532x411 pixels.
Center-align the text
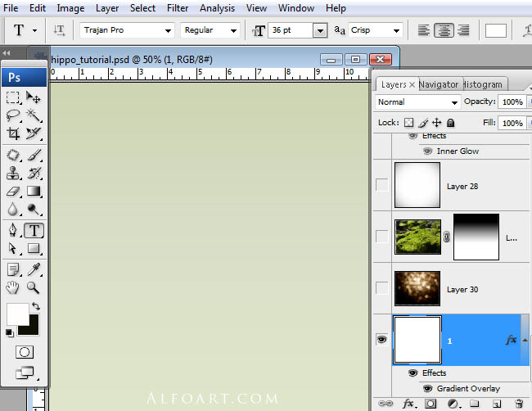pos(444,30)
